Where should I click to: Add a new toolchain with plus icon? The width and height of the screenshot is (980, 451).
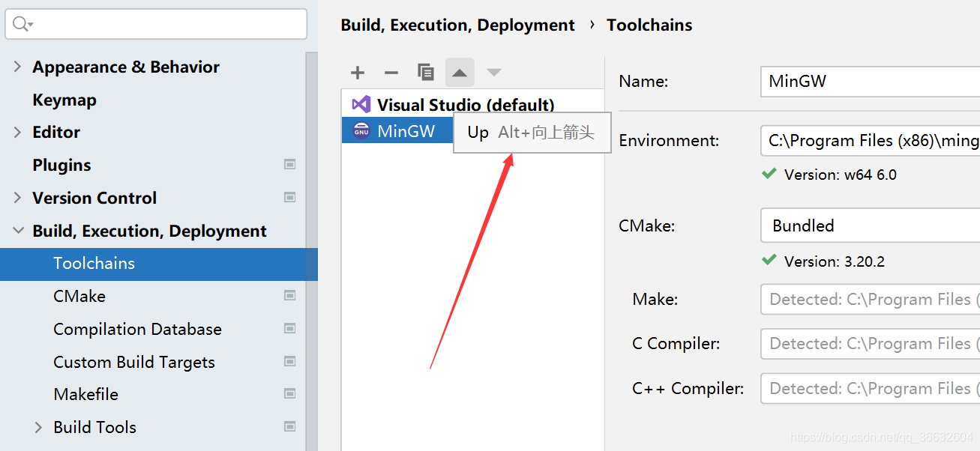(x=358, y=73)
